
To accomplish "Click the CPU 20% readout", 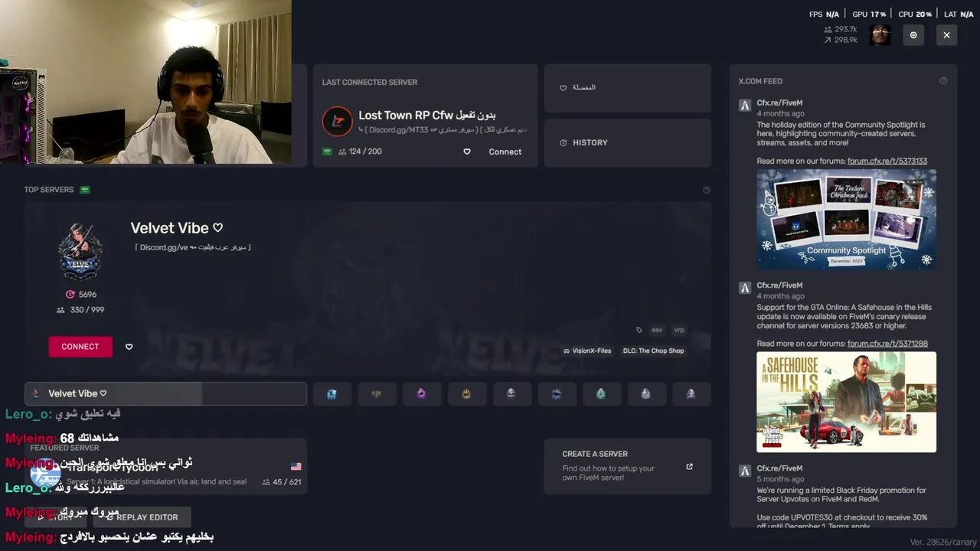I will click(915, 15).
